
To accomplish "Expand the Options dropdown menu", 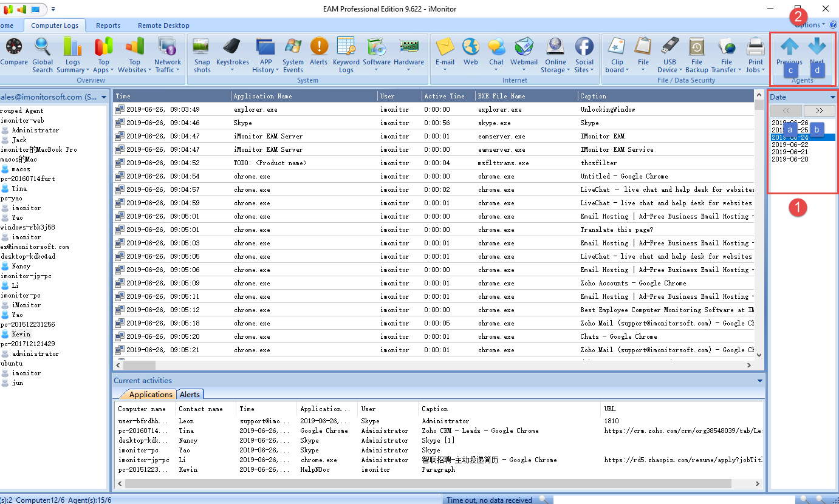I will [x=811, y=25].
